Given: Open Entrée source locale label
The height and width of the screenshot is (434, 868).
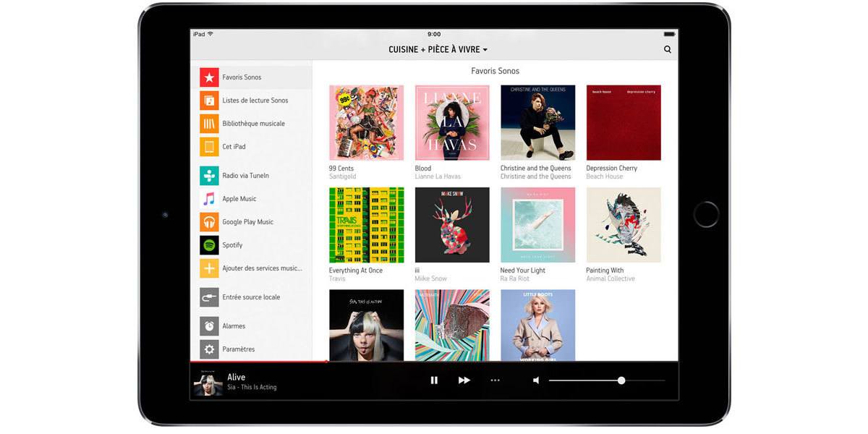Looking at the screenshot, I should click(251, 297).
